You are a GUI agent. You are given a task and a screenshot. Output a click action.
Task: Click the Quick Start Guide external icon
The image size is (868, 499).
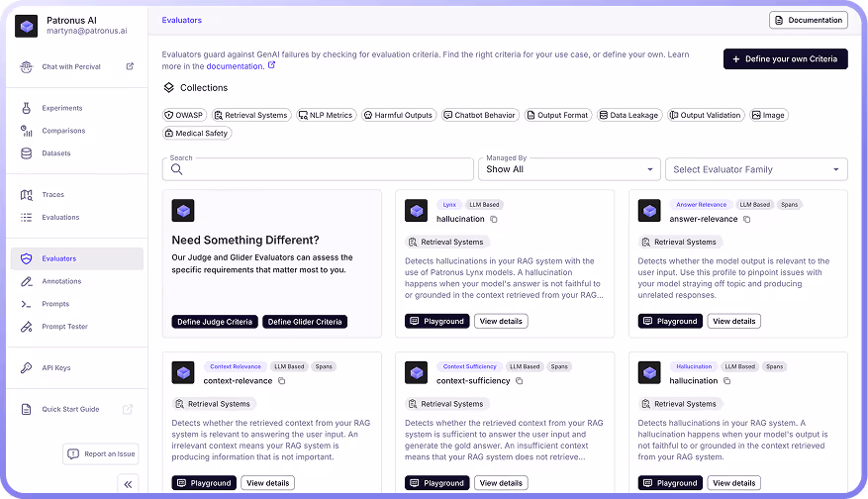[128, 410]
